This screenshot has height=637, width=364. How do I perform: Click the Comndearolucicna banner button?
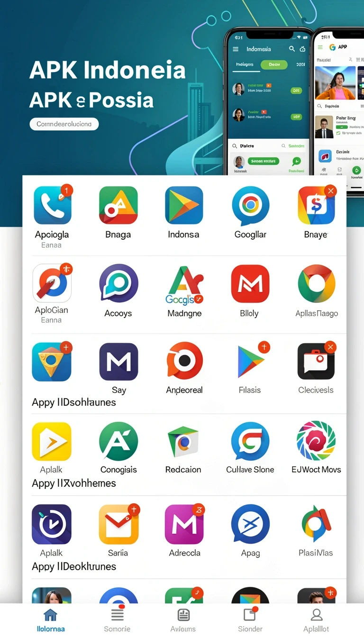64,124
